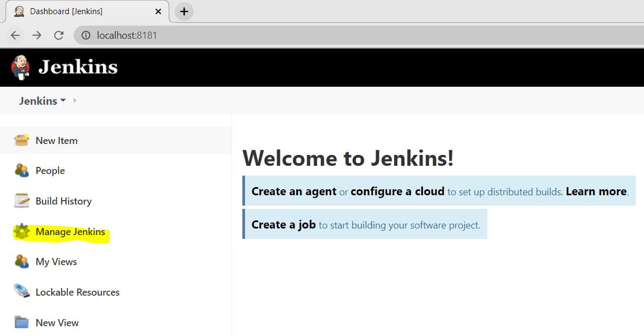Viewport: 644px width, 336px height.
Task: Click the My Views users icon
Action: pos(21,261)
